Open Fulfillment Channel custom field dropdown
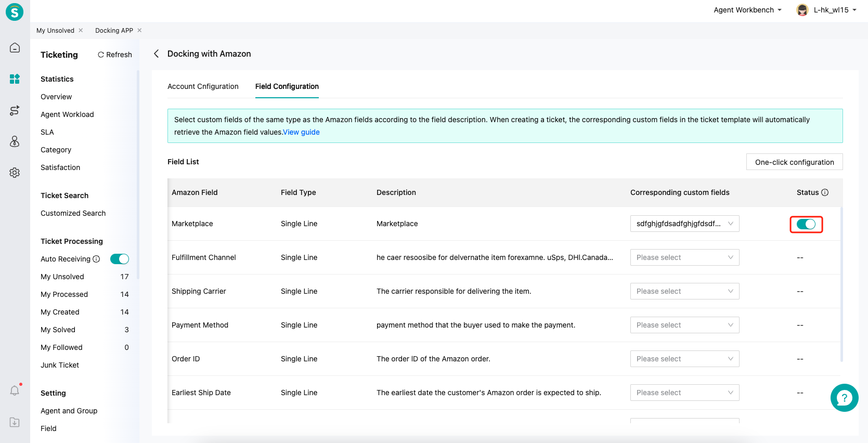This screenshot has height=443, width=868. click(x=684, y=257)
